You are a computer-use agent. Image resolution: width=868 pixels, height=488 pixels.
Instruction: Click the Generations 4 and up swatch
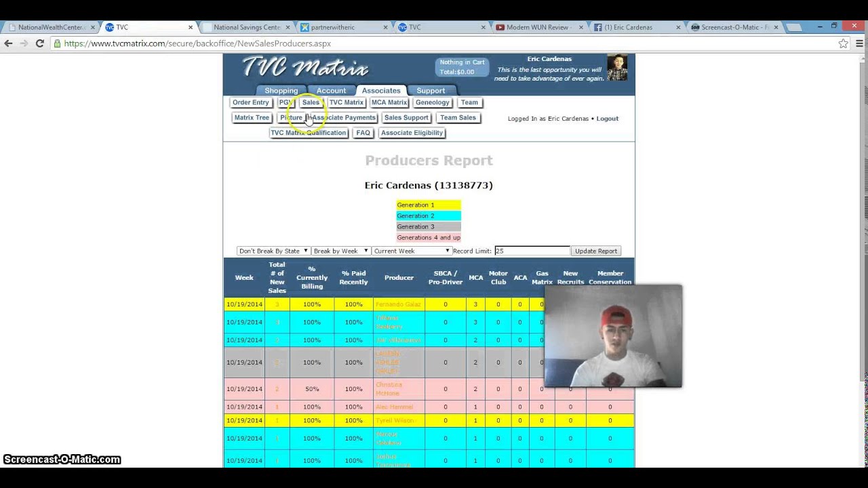[x=429, y=237]
